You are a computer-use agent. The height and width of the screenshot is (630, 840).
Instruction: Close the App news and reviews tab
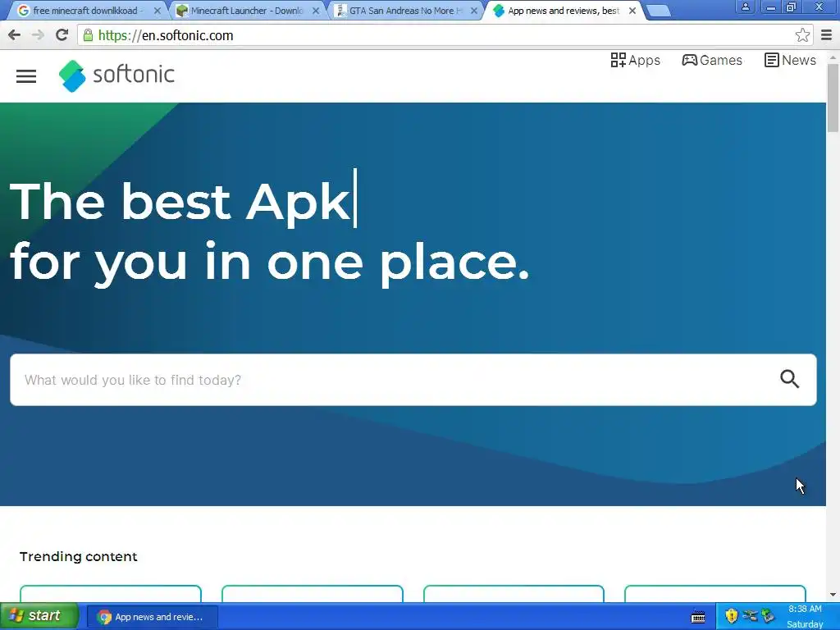tap(632, 11)
